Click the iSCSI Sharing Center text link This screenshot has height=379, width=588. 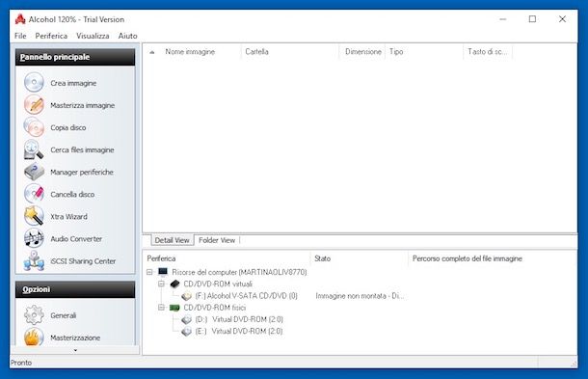(83, 260)
